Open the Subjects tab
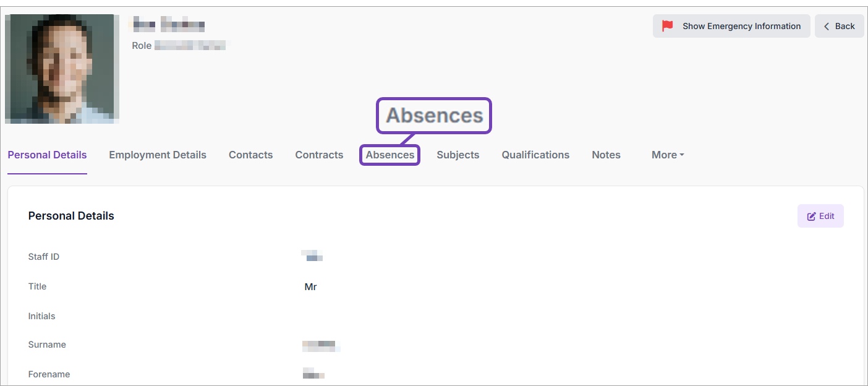The width and height of the screenshot is (868, 386). pyautogui.click(x=458, y=155)
